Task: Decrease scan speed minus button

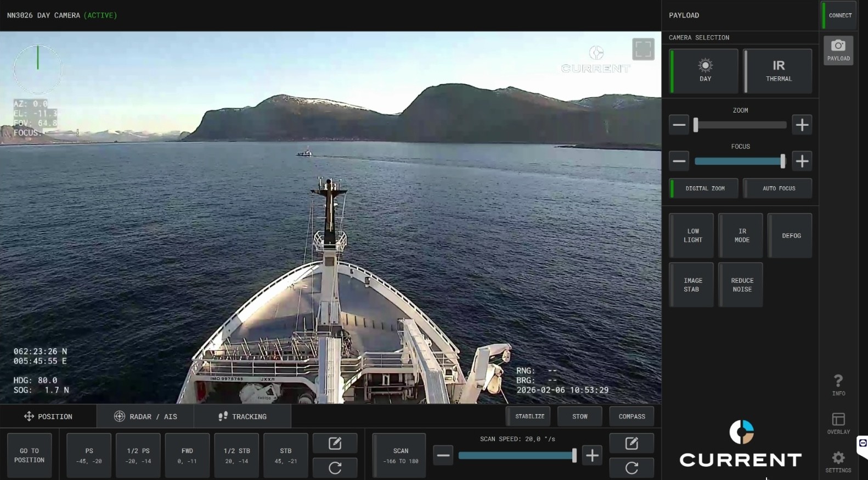Action: (x=443, y=455)
